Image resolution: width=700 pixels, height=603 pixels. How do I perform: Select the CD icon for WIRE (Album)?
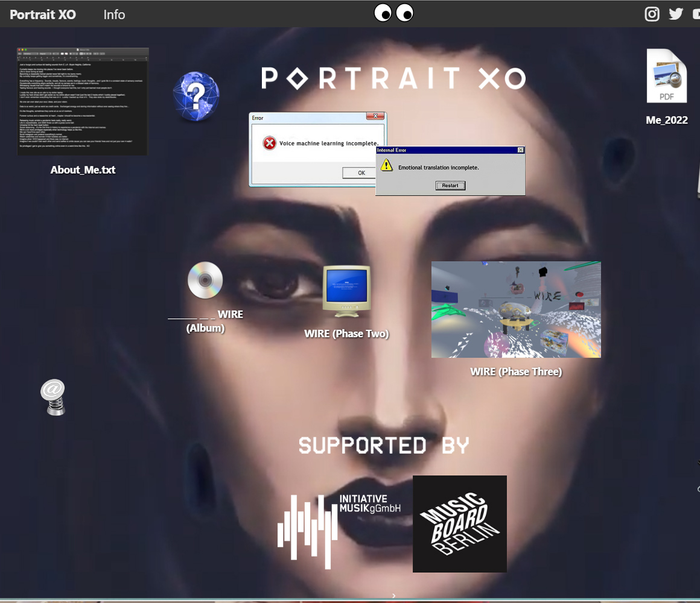(x=205, y=280)
